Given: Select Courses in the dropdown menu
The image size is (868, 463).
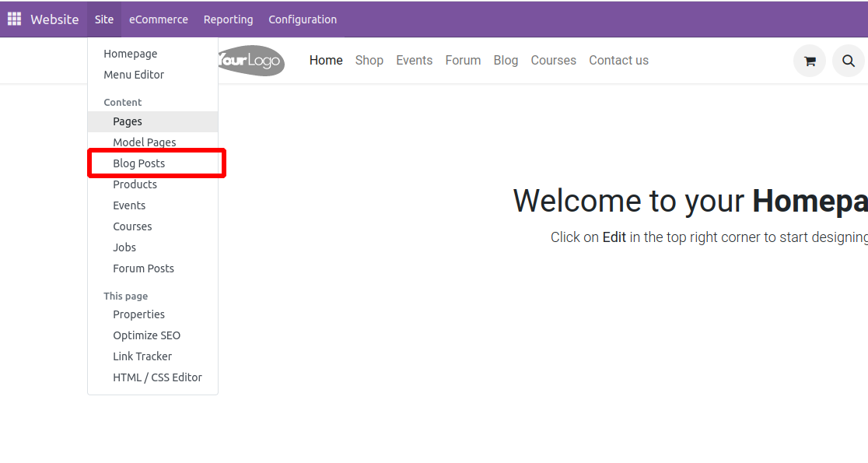Looking at the screenshot, I should (x=152, y=226).
